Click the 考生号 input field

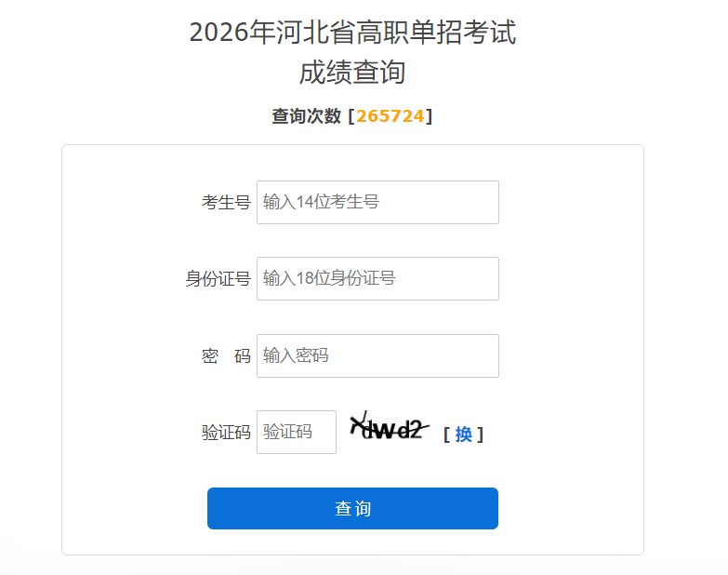coord(377,202)
